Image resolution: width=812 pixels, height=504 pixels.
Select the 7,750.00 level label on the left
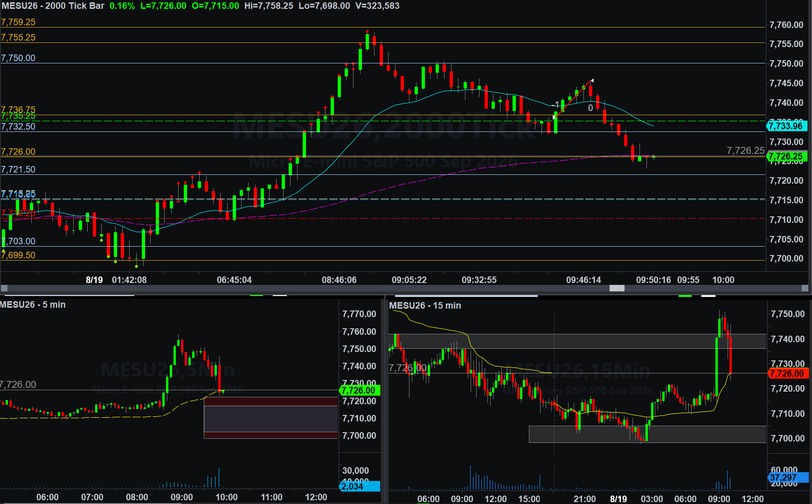[x=18, y=58]
